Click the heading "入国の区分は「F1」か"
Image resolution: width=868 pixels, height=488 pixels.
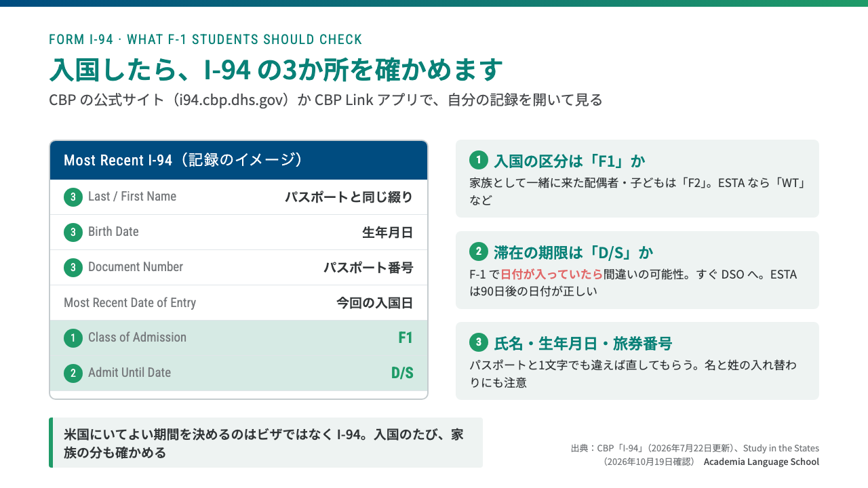570,161
